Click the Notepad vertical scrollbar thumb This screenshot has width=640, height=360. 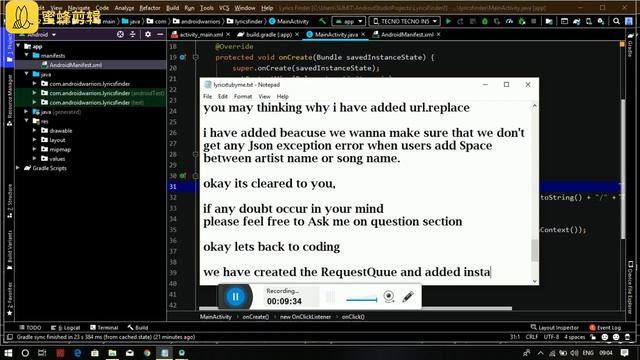coord(534,250)
